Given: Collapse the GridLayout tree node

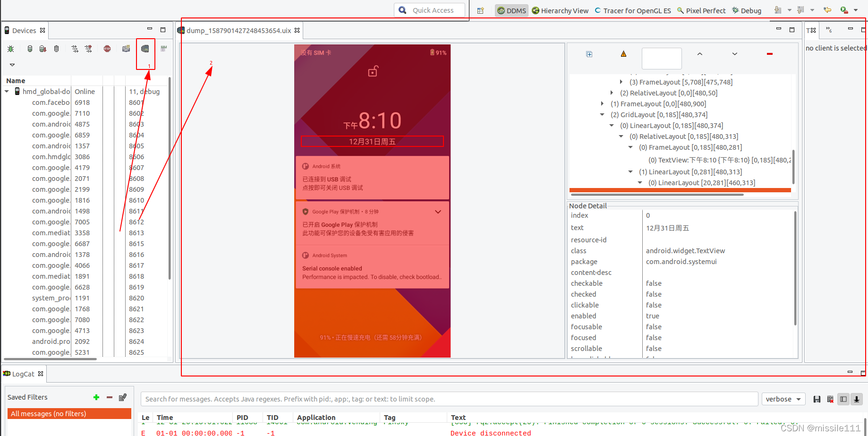Looking at the screenshot, I should pyautogui.click(x=602, y=114).
